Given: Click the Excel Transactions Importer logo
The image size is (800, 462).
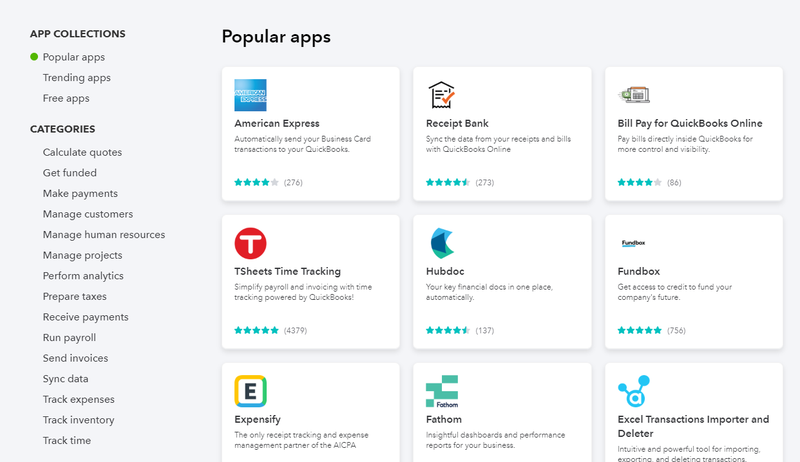Looking at the screenshot, I should (x=634, y=391).
